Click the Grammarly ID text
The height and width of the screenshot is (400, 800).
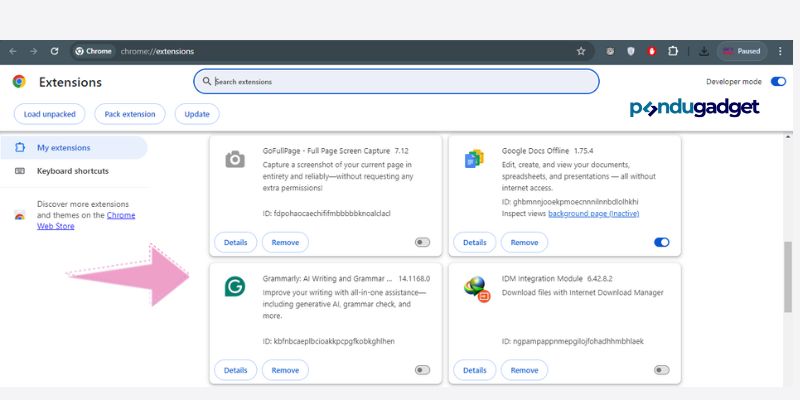coord(329,341)
